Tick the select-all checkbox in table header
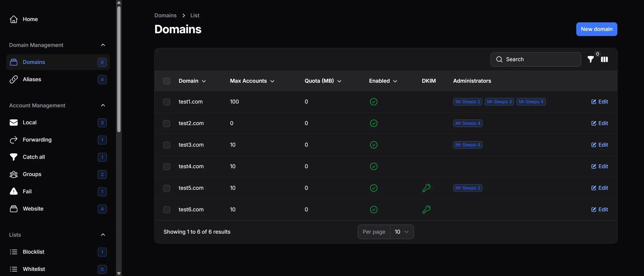Screen dimensions: 644x276 (x=167, y=81)
